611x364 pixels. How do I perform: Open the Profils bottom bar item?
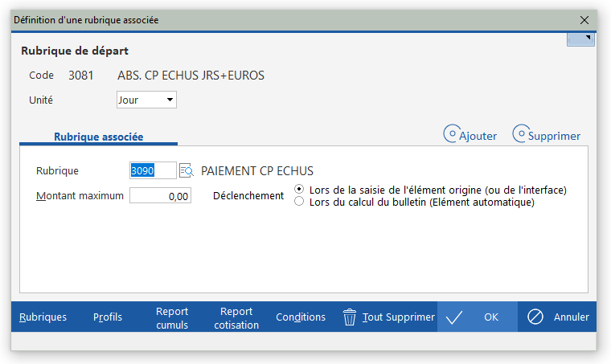pyautogui.click(x=108, y=317)
